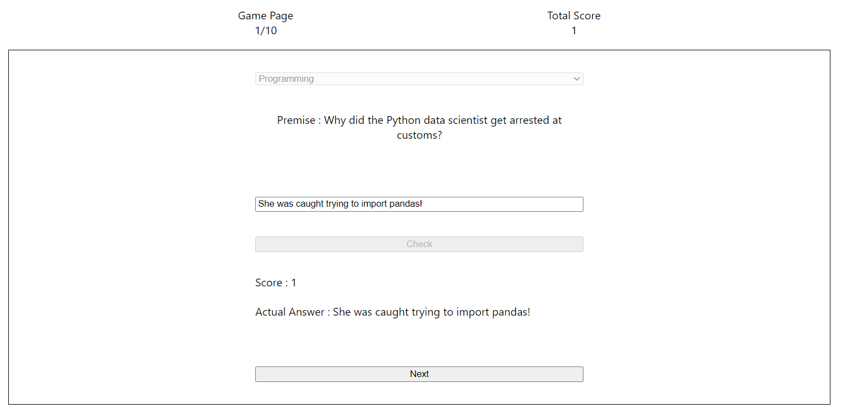The height and width of the screenshot is (419, 868).
Task: Click inside the answer input field
Action: [419, 204]
